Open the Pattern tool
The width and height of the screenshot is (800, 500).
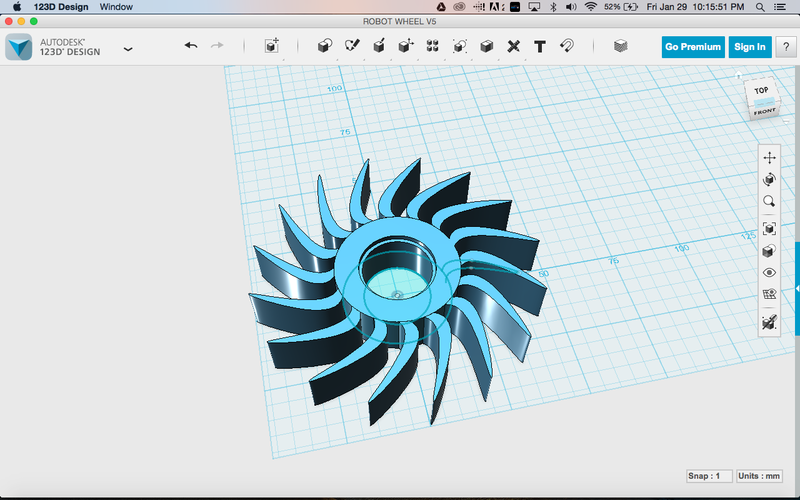pos(433,46)
